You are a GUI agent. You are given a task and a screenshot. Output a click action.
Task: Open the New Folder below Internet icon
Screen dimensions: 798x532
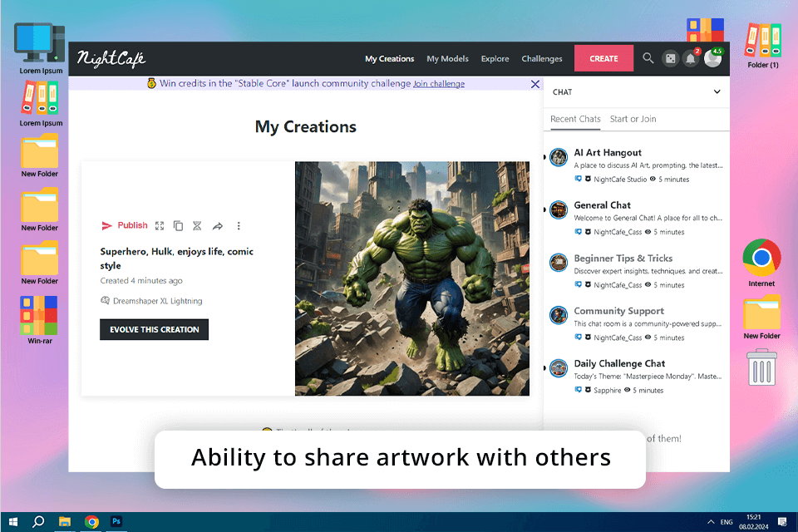761,318
